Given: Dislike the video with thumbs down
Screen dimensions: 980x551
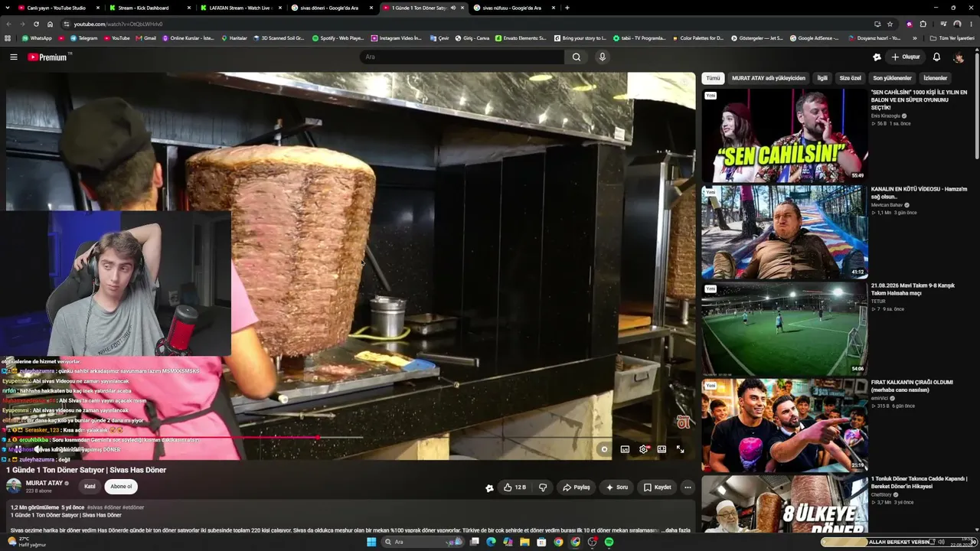Looking at the screenshot, I should point(543,487).
